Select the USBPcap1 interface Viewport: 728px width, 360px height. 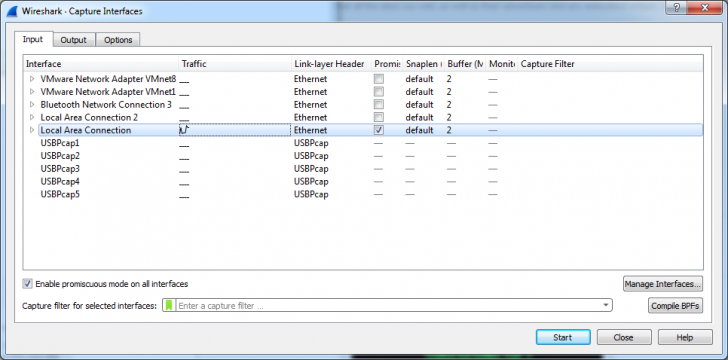(60, 143)
